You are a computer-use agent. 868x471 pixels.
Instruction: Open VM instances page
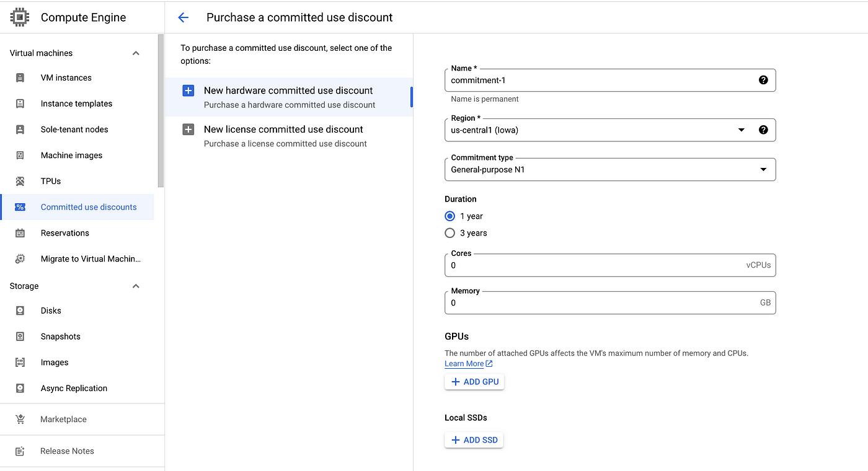[x=66, y=77]
